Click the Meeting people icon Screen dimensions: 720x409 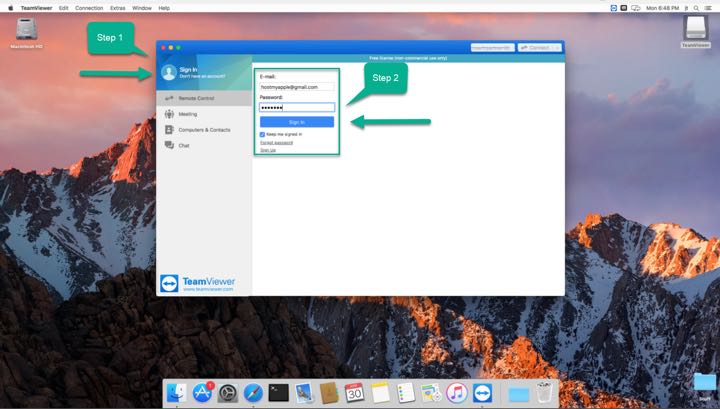tap(169, 114)
